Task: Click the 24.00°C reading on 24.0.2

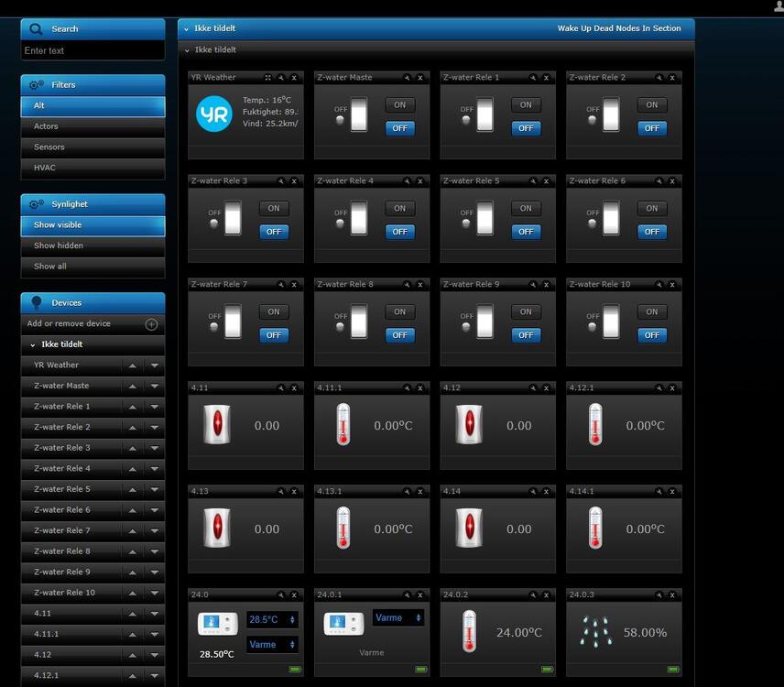Action: (x=519, y=633)
